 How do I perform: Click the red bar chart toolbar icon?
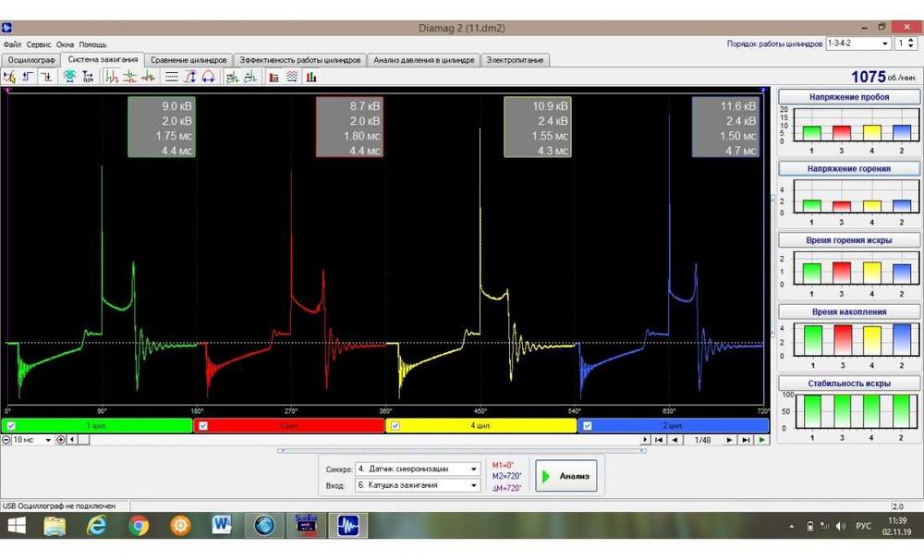[x=274, y=77]
